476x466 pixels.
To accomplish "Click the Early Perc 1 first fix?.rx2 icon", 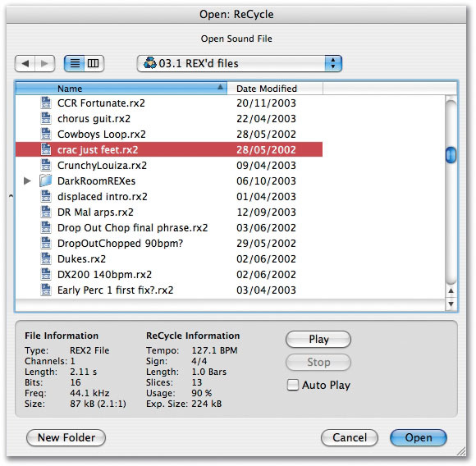I will coord(46,290).
